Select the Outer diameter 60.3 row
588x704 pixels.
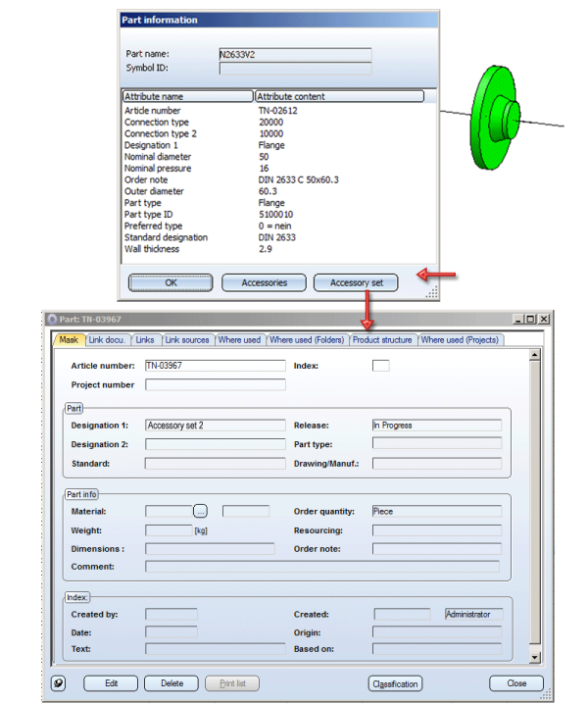[278, 191]
